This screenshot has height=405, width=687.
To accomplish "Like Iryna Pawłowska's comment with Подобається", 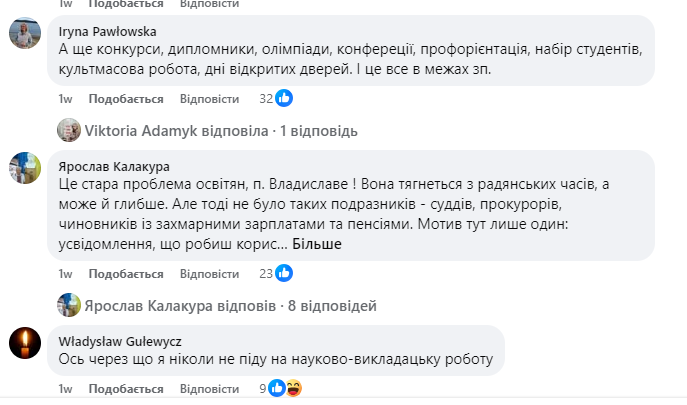I will (126, 99).
